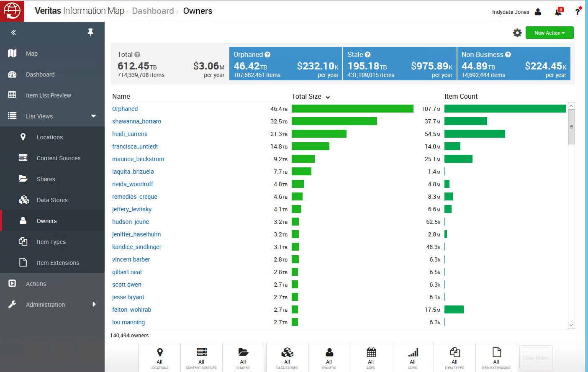
Task: Open the help question mark in the header
Action: point(578,11)
